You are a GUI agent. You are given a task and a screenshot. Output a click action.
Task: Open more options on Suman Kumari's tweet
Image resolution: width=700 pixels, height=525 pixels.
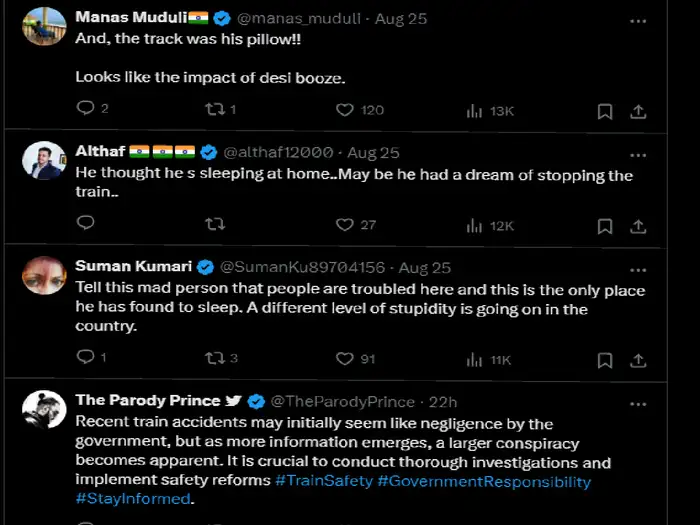tap(638, 267)
